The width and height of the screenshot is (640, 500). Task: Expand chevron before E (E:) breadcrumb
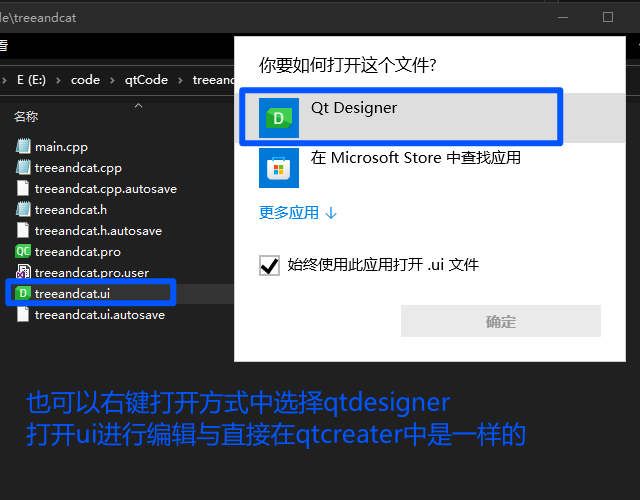(x=4, y=80)
